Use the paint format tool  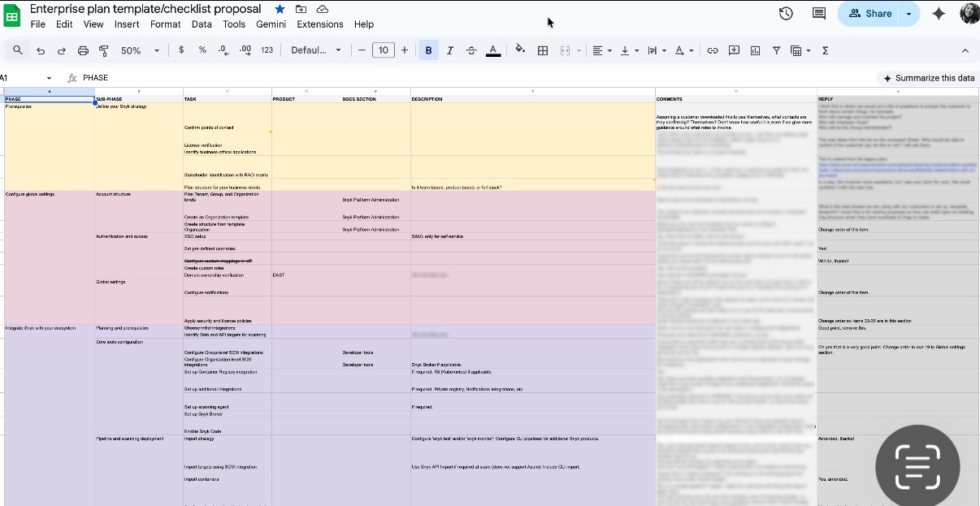pos(103,50)
